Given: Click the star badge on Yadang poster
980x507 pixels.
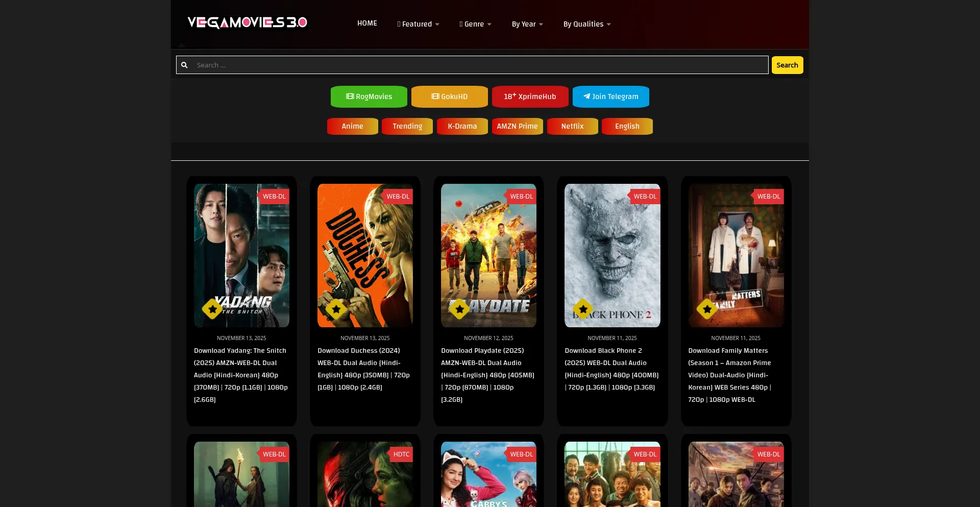Looking at the screenshot, I should (x=212, y=309).
